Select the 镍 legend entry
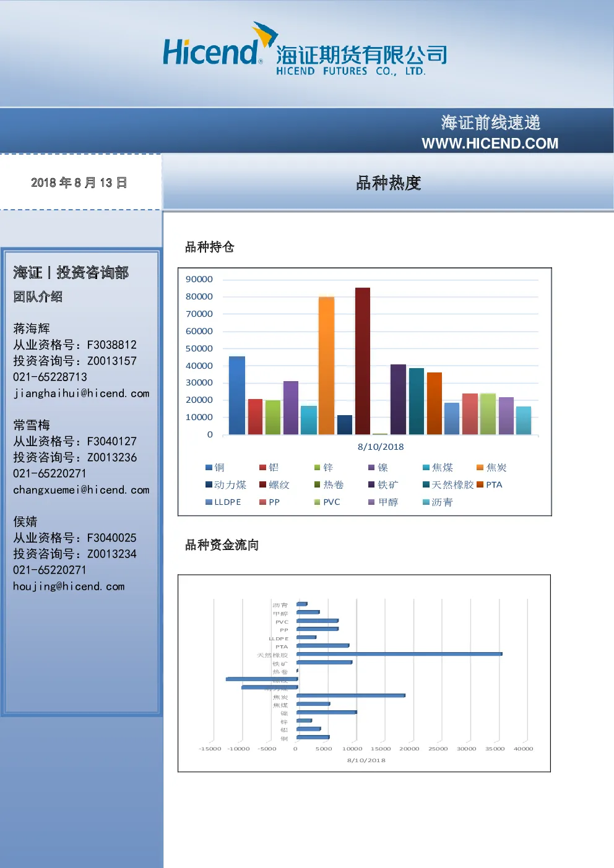The height and width of the screenshot is (868, 614). (378, 468)
